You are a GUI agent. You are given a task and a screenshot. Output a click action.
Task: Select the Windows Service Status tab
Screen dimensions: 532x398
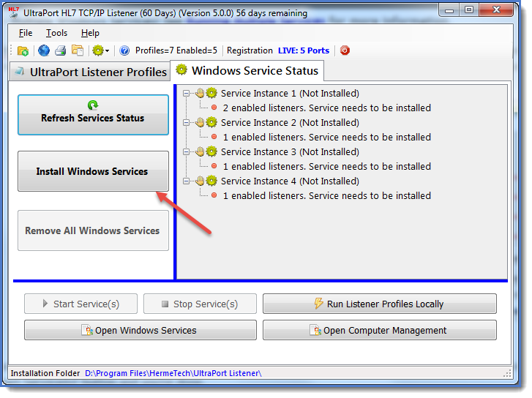pyautogui.click(x=247, y=70)
